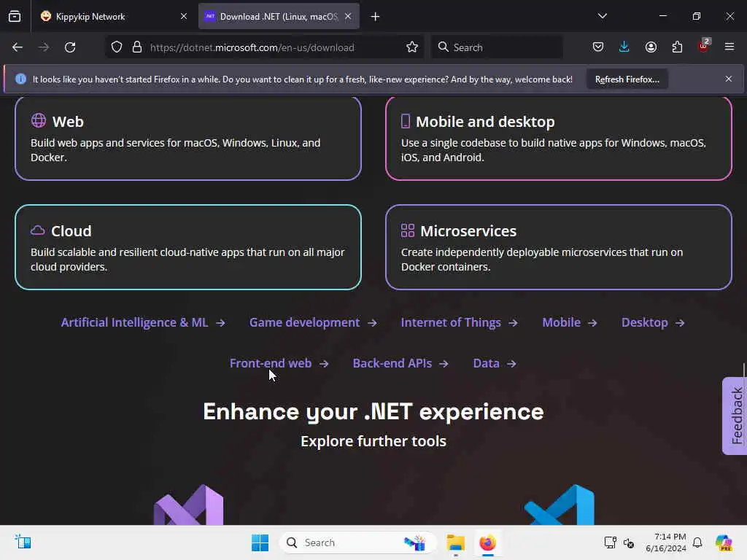Click the Refresh Firefox button
The width and height of the screenshot is (747, 560).
(x=627, y=79)
